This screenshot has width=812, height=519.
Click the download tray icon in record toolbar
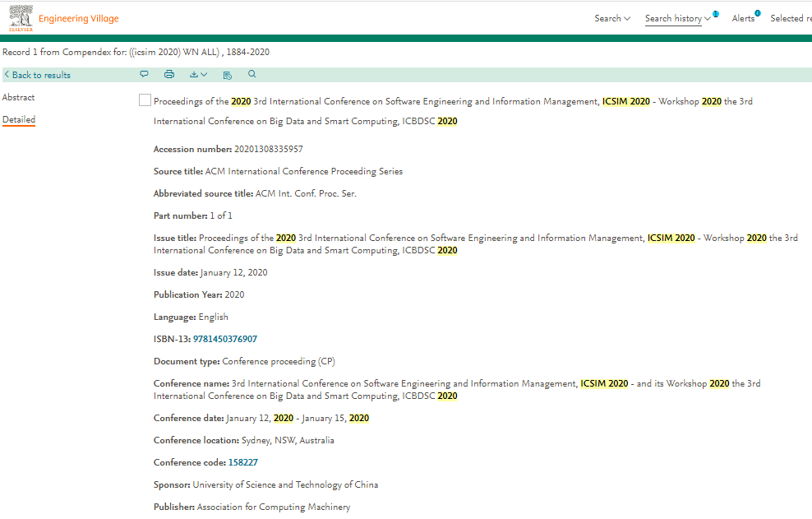click(194, 74)
